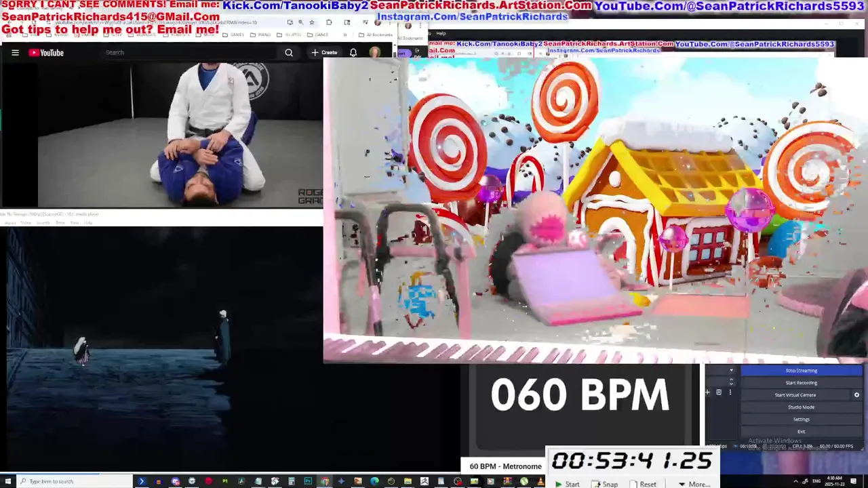This screenshot has width=868, height=488.
Task: Click the OBS duration stepper arrows
Action: point(731,383)
